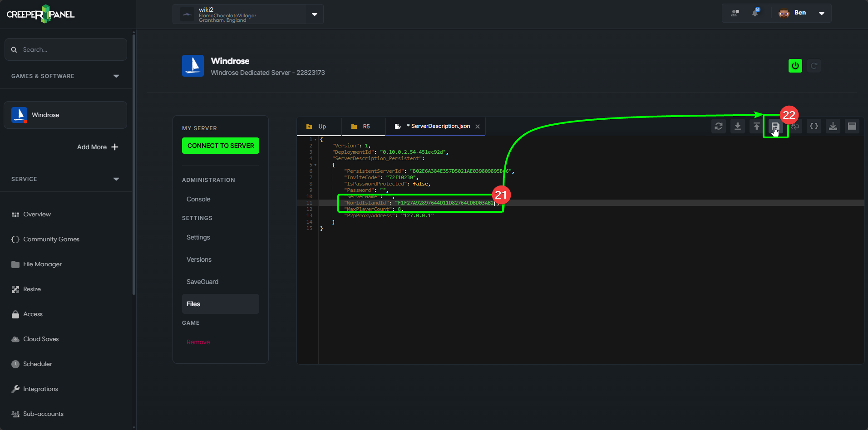
Task: Open the Ben account dropdown menu
Action: coord(821,13)
